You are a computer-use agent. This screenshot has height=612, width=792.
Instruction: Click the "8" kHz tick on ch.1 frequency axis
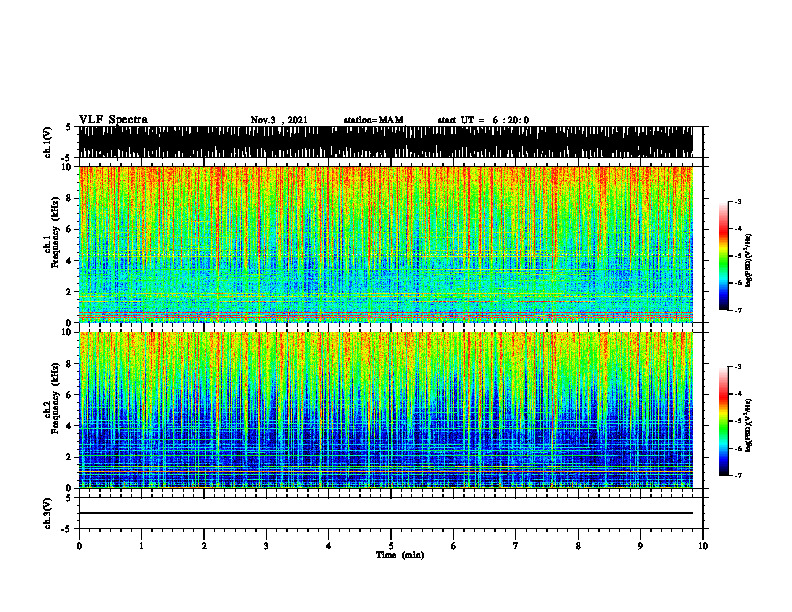pos(70,198)
